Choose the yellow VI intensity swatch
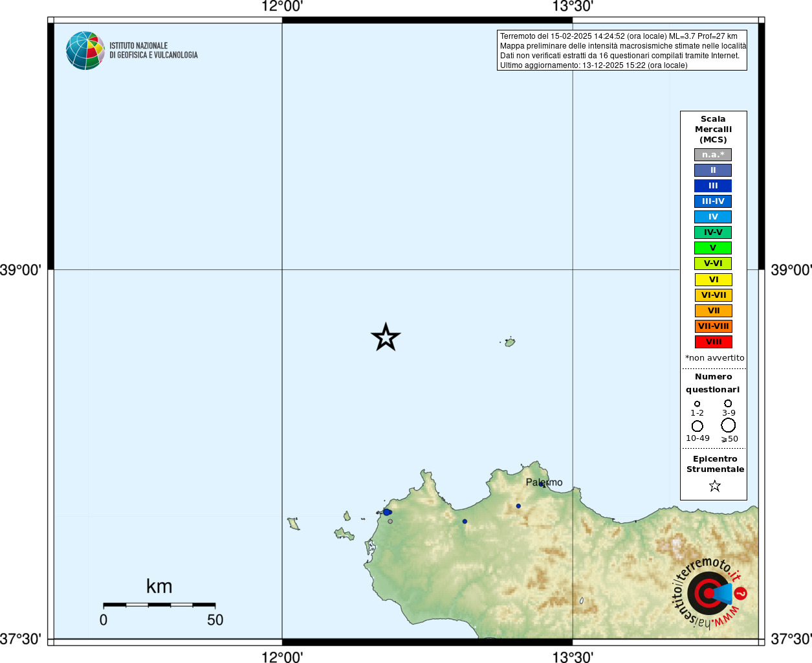Viewport: 812px width, 663px height. (713, 280)
